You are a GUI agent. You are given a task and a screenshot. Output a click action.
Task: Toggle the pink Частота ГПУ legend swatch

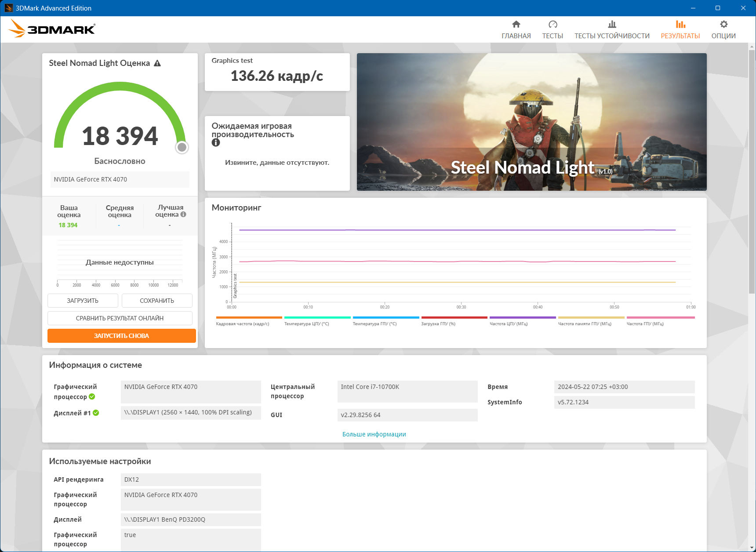(x=661, y=317)
